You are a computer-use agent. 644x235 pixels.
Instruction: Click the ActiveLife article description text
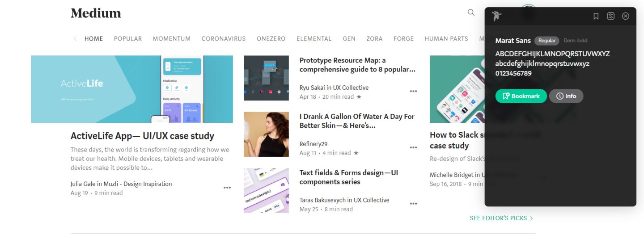(150, 159)
